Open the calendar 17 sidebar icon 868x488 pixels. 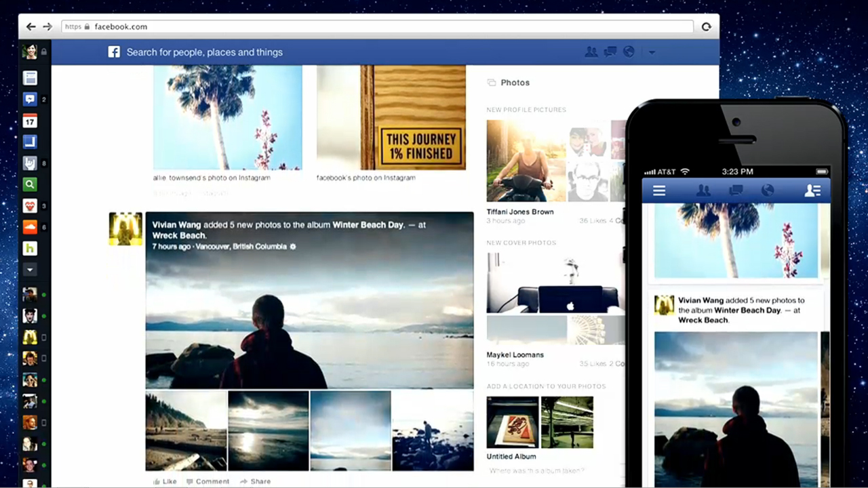(x=30, y=121)
